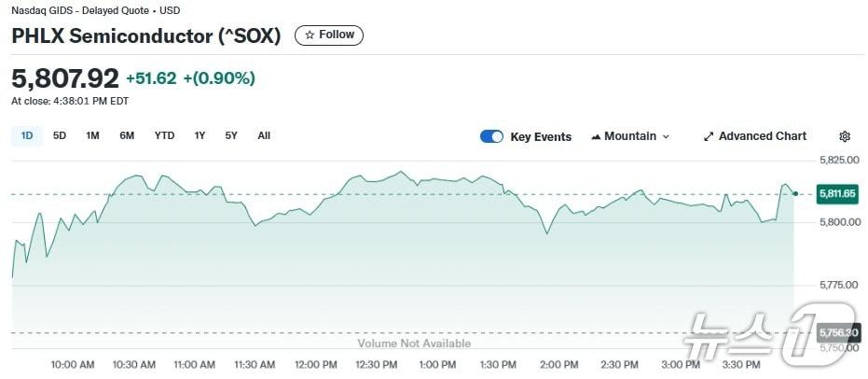This screenshot has height=379, width=868.
Task: Click the 5,756.30 previous close label
Action: pyautogui.click(x=836, y=332)
